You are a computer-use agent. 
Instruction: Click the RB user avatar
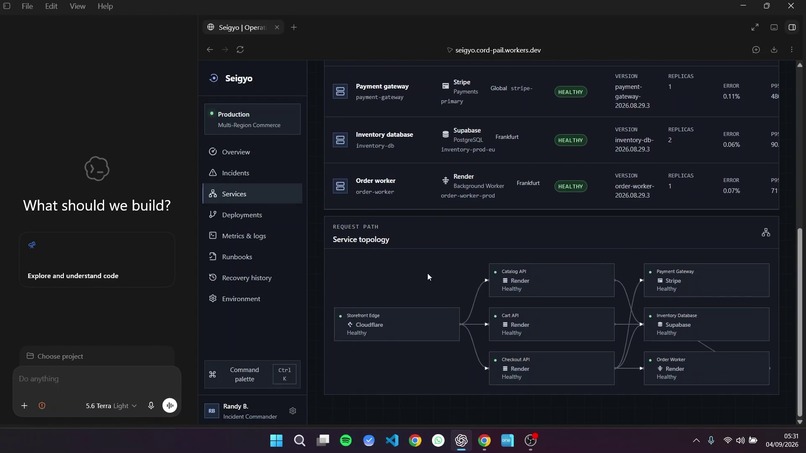point(212,411)
